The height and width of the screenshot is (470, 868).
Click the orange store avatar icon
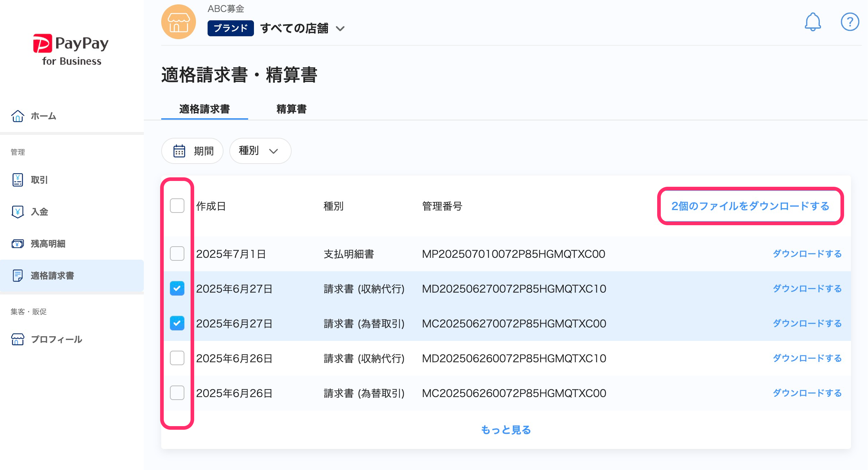click(x=178, y=22)
